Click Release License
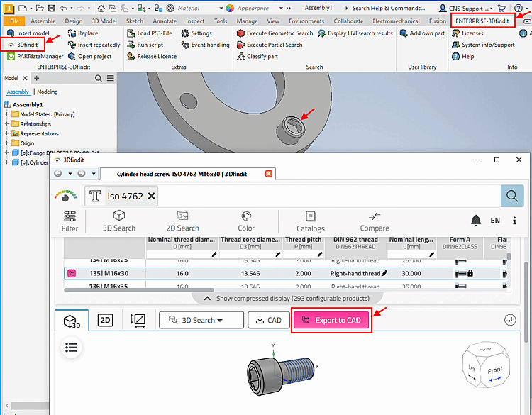532x415 pixels. [x=152, y=56]
